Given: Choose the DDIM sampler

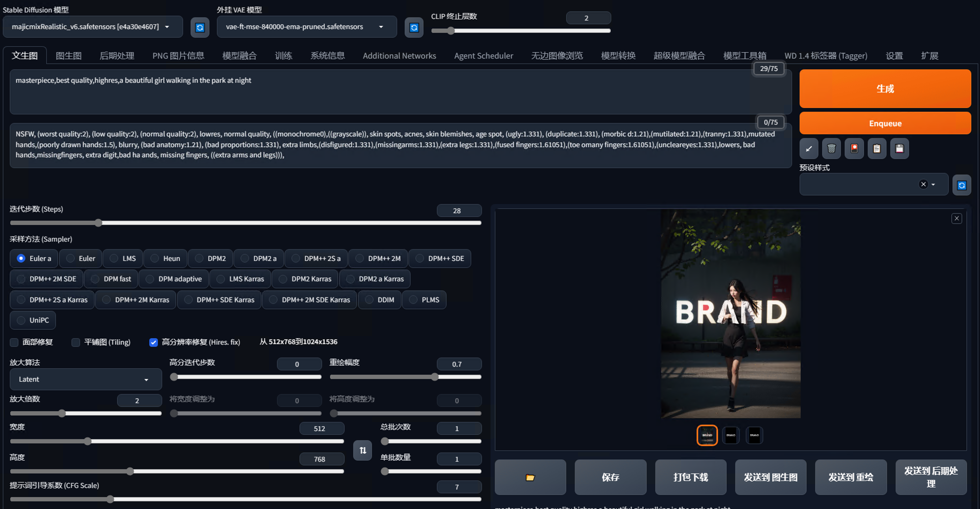Looking at the screenshot, I should click(380, 300).
